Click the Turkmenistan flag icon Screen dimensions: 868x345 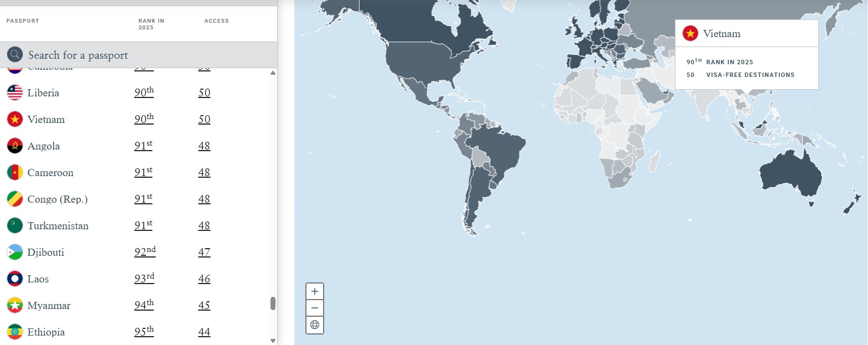[15, 225]
